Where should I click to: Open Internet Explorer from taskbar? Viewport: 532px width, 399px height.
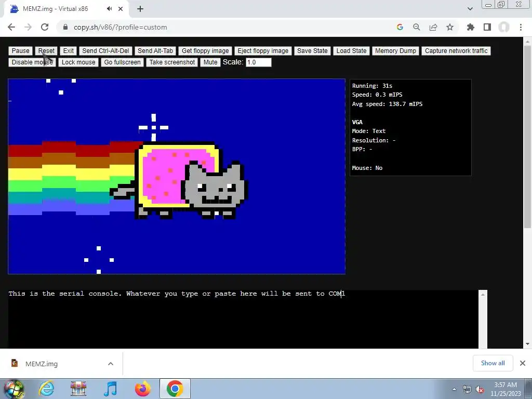point(46,389)
